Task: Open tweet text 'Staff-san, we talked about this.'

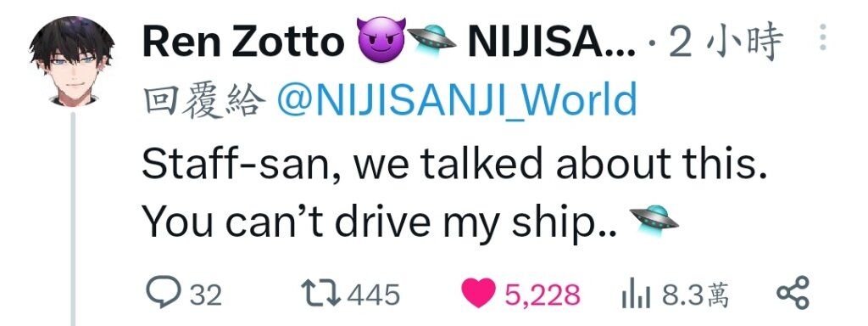Action: tap(454, 166)
